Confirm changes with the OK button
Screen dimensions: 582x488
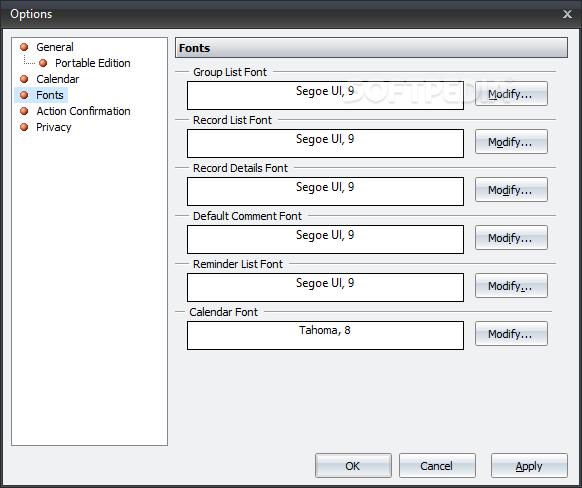point(353,466)
